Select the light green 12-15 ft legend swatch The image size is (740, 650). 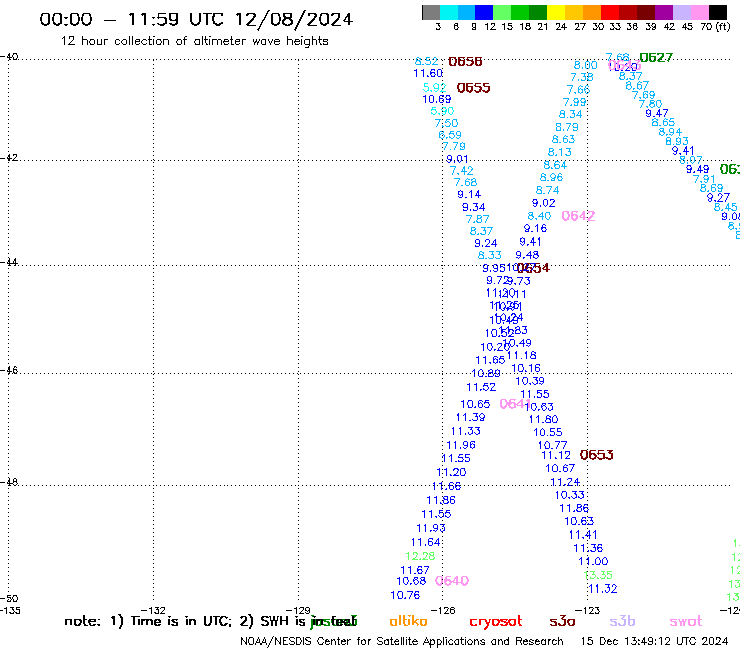tap(502, 12)
